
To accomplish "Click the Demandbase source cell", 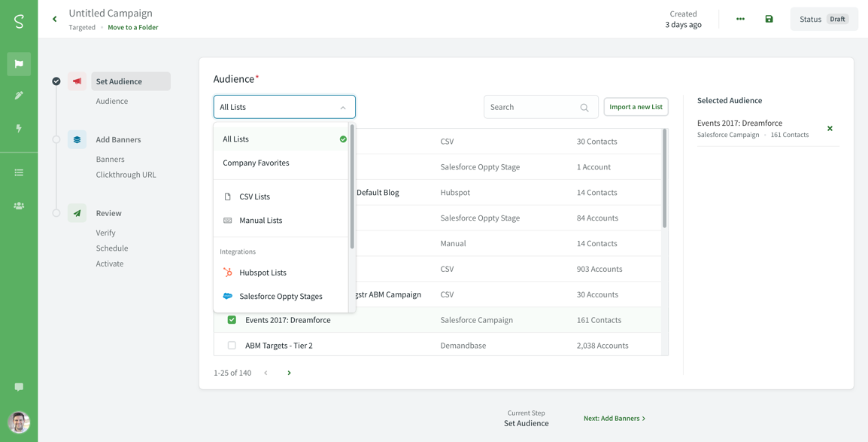I will coord(463,346).
